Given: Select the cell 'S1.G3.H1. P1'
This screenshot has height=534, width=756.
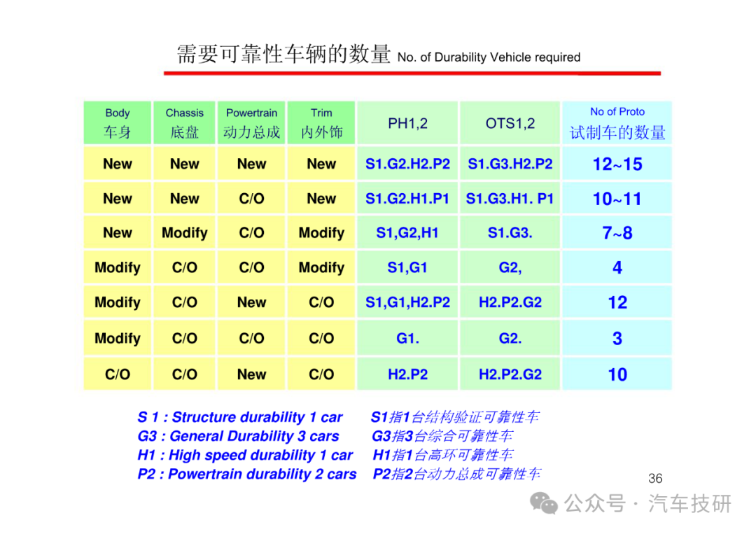Looking at the screenshot, I should (x=510, y=199).
